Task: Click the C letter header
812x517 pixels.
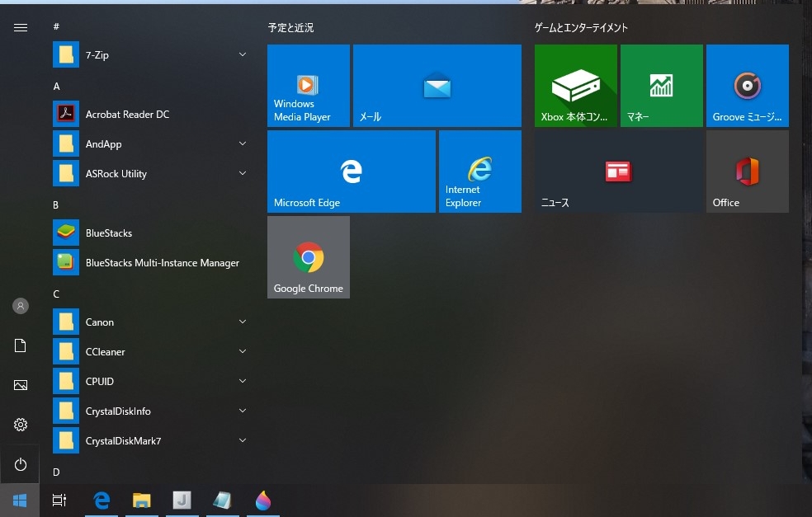Action: 56,294
